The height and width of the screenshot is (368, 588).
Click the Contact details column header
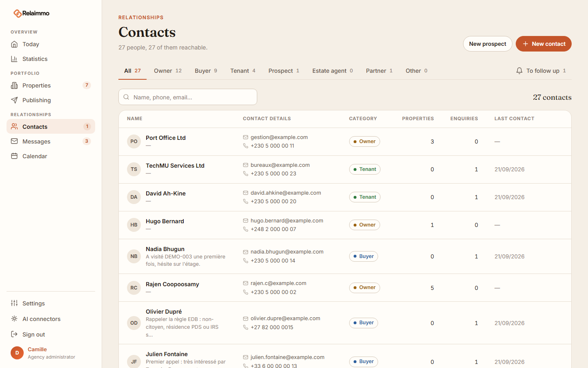267,119
